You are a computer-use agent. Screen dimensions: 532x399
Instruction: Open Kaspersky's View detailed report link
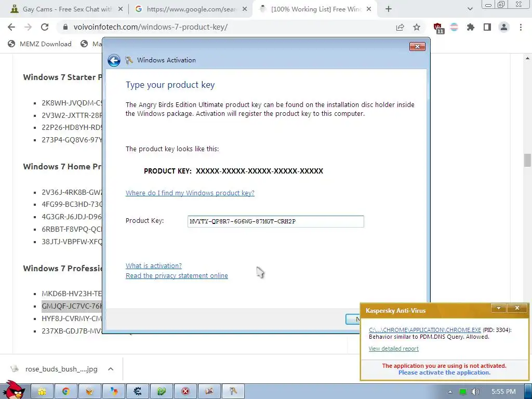coord(394,349)
